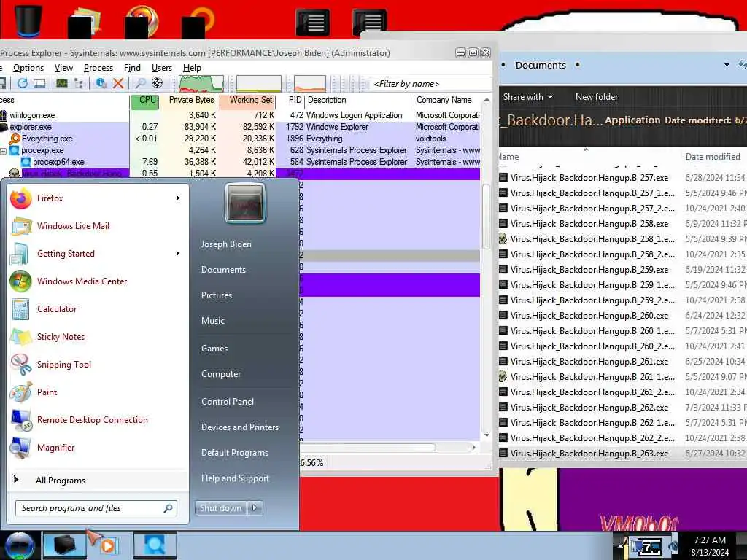The image size is (747, 560).
Task: Click Joseph Biden user folder link
Action: pos(226,244)
